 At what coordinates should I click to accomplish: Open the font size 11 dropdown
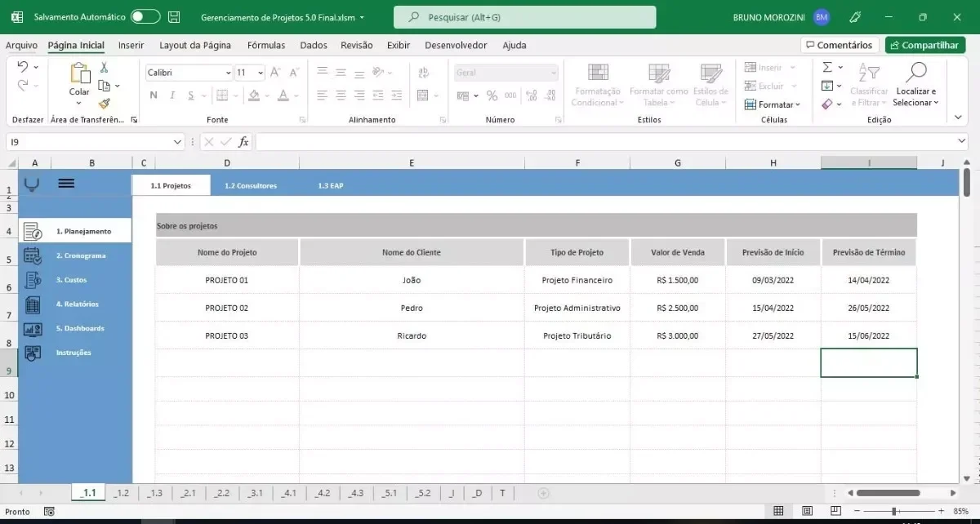(261, 73)
